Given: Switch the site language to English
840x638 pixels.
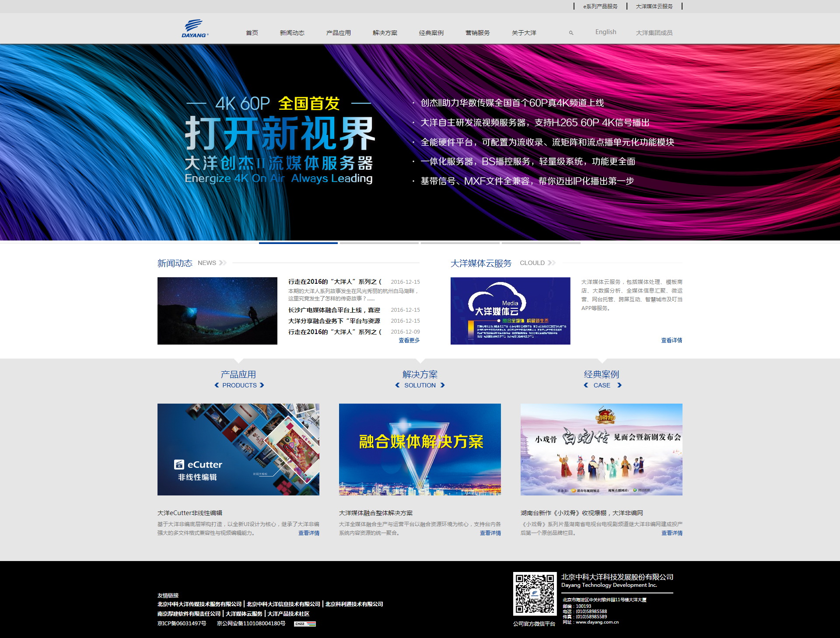Looking at the screenshot, I should 606,32.
